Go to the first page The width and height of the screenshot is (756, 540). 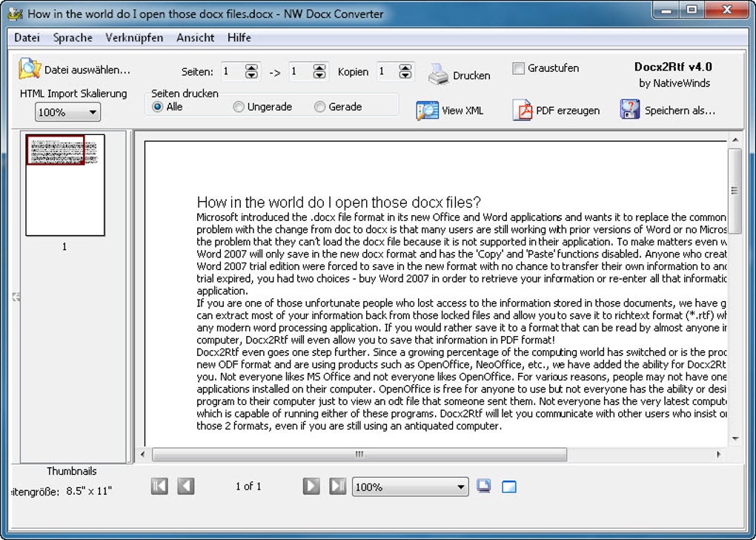pos(159,486)
